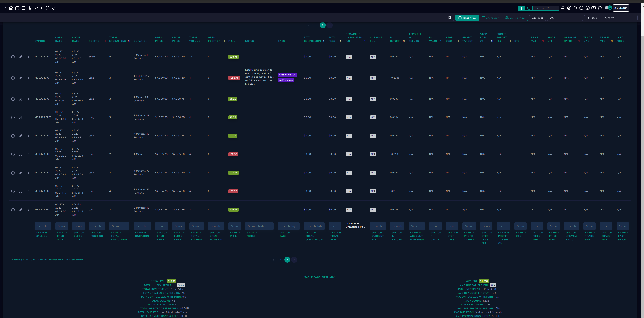Screen dimensions: 644x318
Task: Open the tag management icon
Action: point(54,8)
